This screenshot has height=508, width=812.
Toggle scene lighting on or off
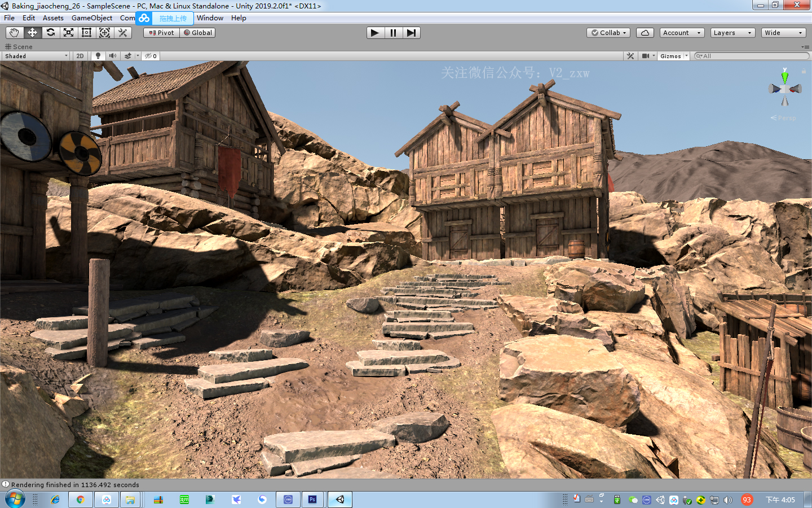[x=98, y=56]
